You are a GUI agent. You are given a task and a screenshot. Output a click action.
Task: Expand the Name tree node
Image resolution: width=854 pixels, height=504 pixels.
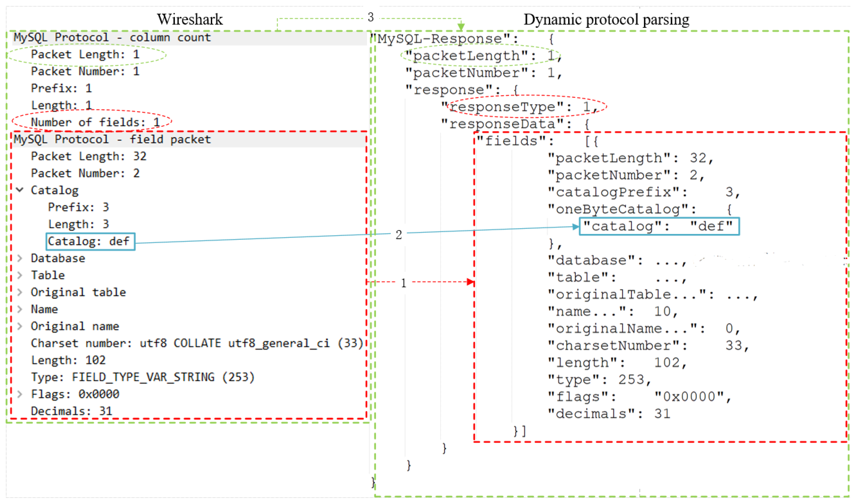(x=20, y=309)
